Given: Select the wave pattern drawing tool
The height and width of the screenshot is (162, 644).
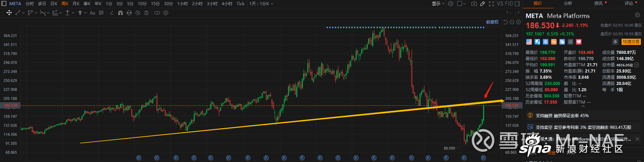Looking at the screenshot, I should coord(43,13).
